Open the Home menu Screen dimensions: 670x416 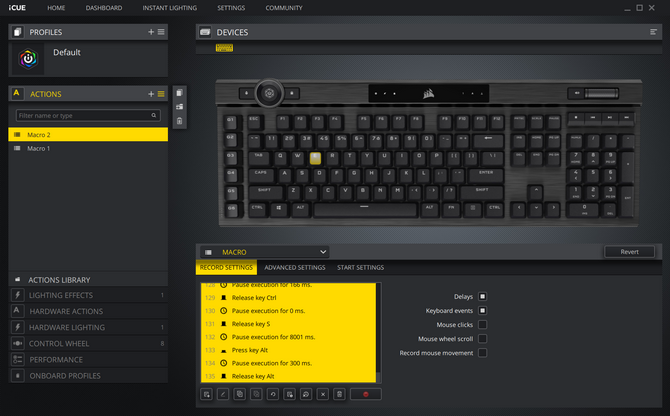[56, 8]
